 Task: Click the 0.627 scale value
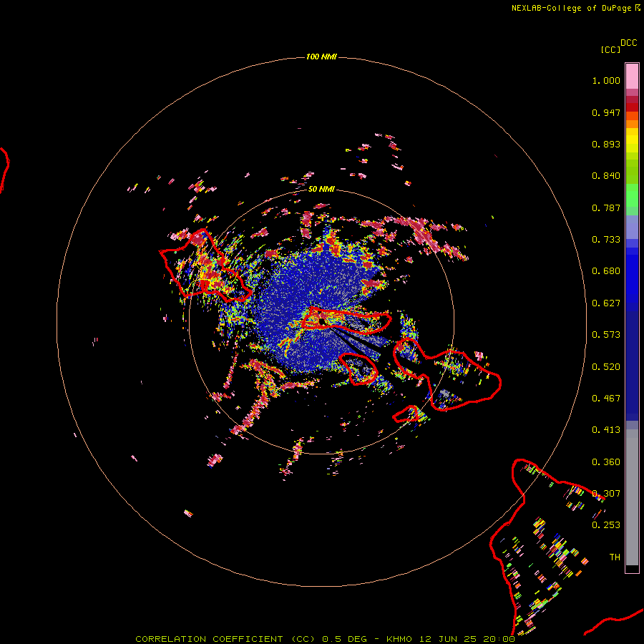point(606,303)
